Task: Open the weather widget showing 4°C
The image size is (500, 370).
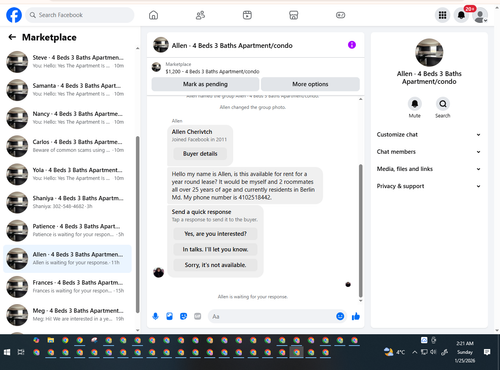Action: pos(394,352)
